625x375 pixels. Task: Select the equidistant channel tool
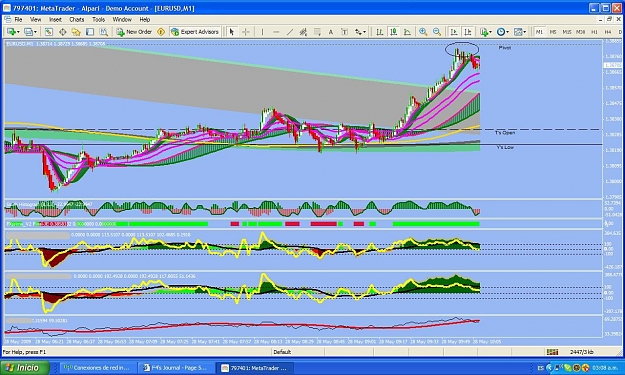[303, 32]
